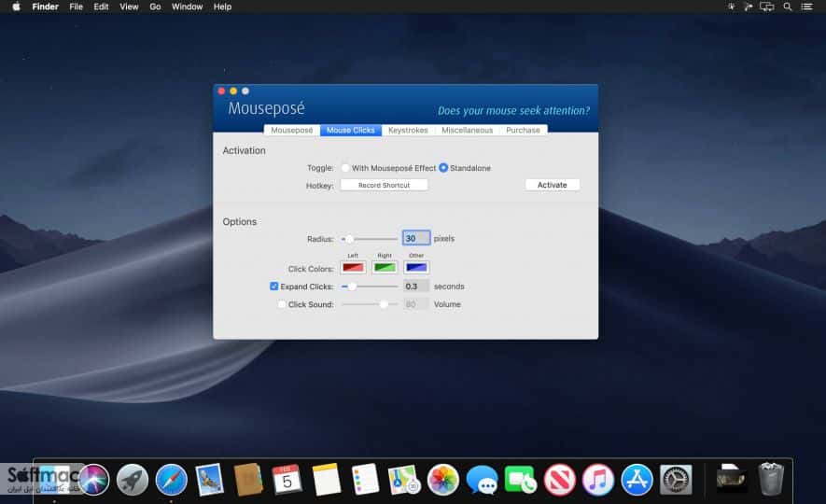The width and height of the screenshot is (826, 504).
Task: Click the Record Shortcut hotkey button
Action: pyautogui.click(x=384, y=186)
